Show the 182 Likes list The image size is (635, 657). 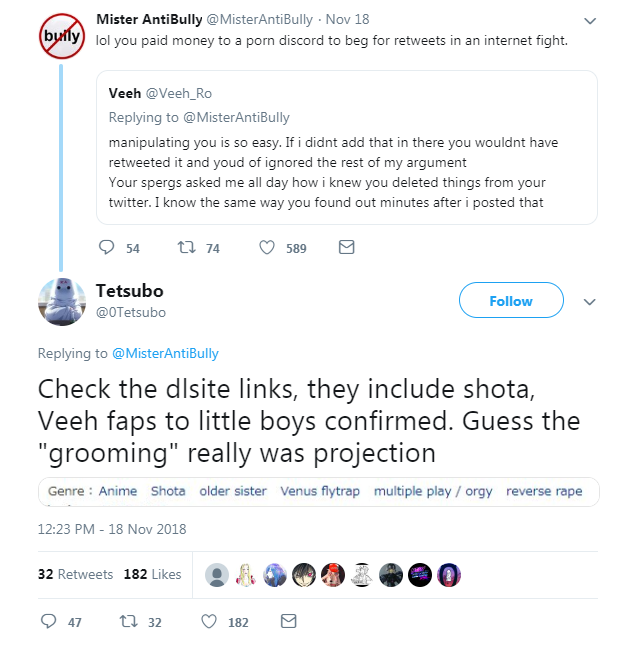(152, 574)
